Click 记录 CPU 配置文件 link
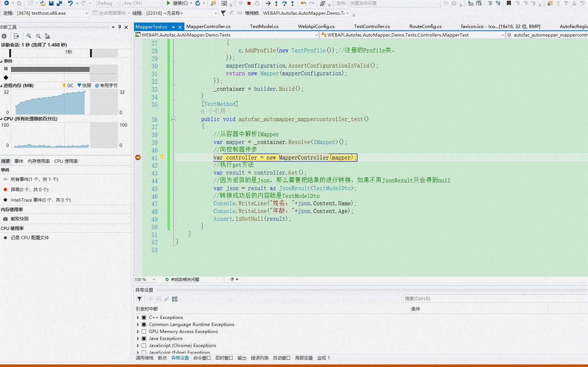588x367 pixels. [x=30, y=238]
